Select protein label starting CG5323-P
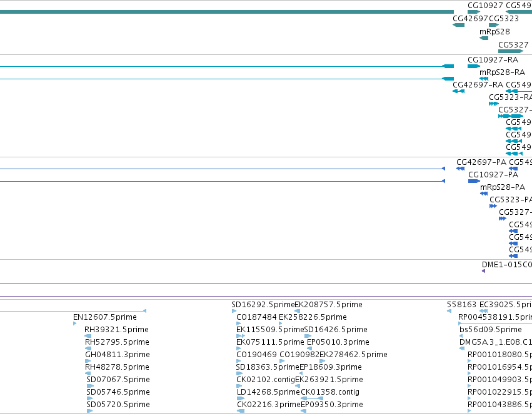The width and height of the screenshot is (532, 414). [511, 200]
